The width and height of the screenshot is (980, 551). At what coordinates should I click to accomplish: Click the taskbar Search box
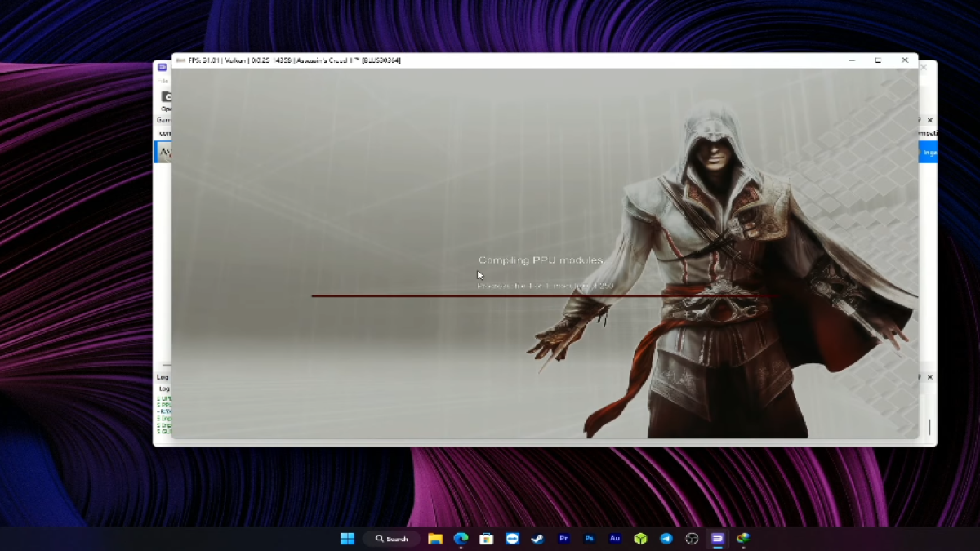point(392,539)
